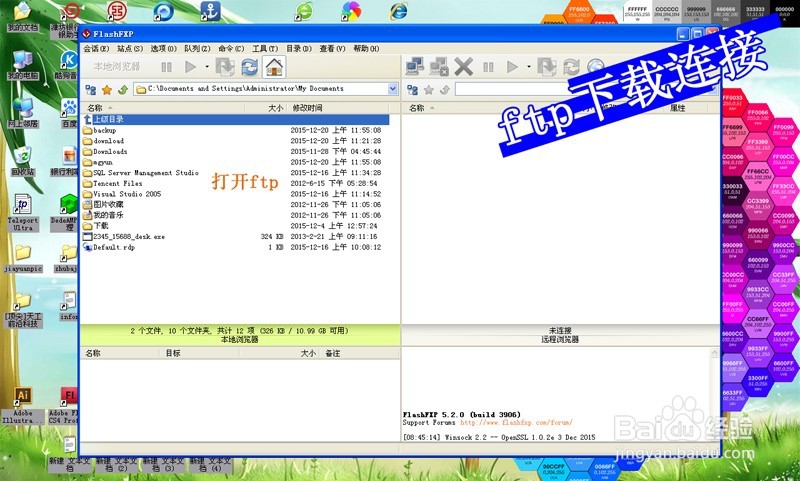Expand local path dropdown list
800x481 pixels.
[393, 89]
